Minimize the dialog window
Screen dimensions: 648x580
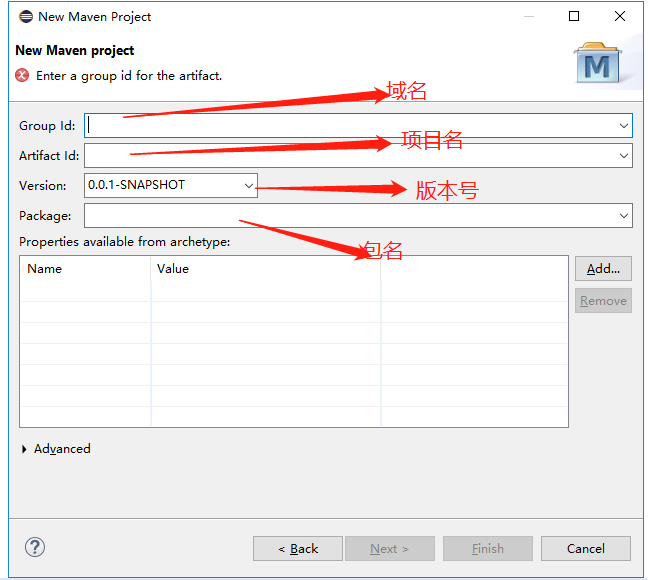tap(529, 16)
